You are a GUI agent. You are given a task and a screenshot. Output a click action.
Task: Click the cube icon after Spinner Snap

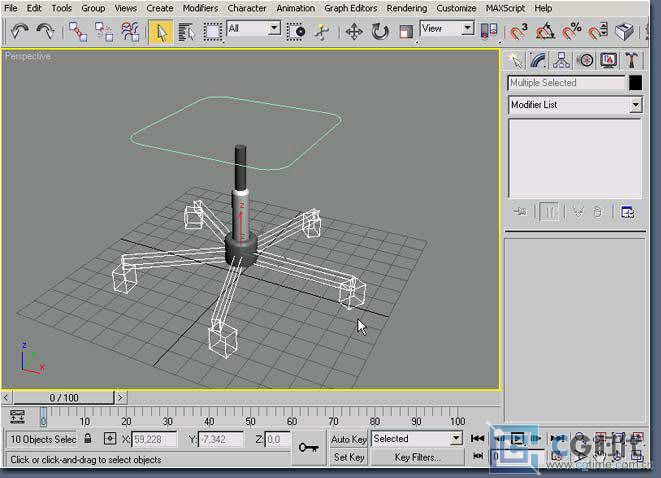pyautogui.click(x=624, y=32)
